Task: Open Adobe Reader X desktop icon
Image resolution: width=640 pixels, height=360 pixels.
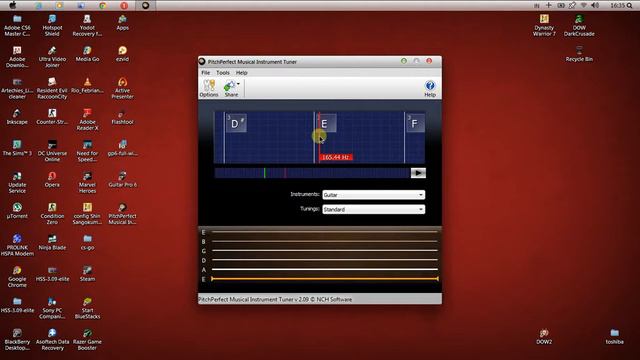Action: (x=87, y=120)
